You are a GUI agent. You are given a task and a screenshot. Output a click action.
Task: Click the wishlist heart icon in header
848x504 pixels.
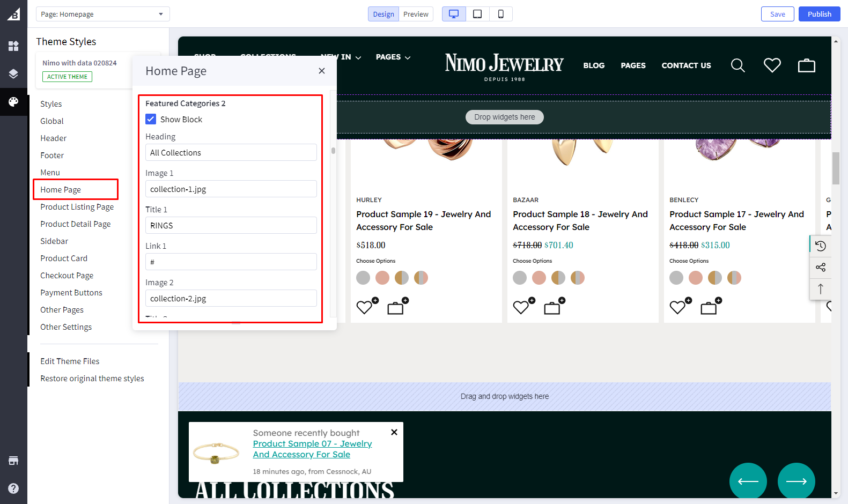point(772,65)
